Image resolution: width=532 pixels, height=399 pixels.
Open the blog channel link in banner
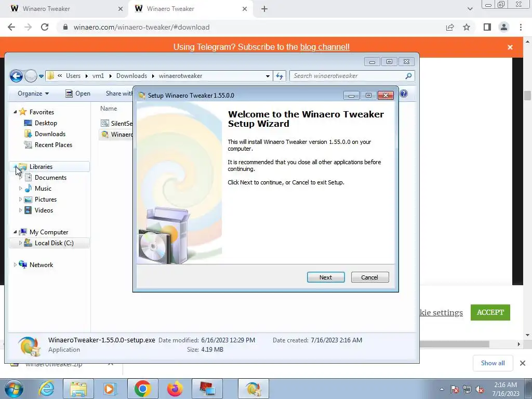(x=325, y=47)
